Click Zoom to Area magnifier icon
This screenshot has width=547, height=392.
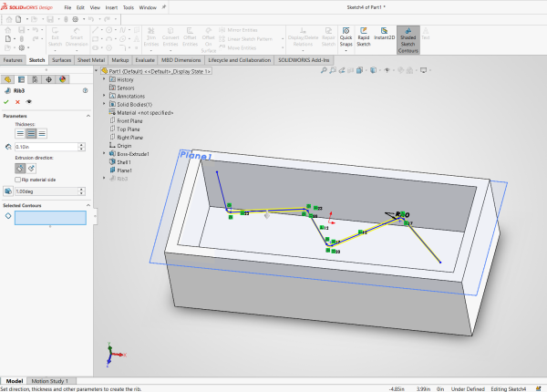click(333, 70)
